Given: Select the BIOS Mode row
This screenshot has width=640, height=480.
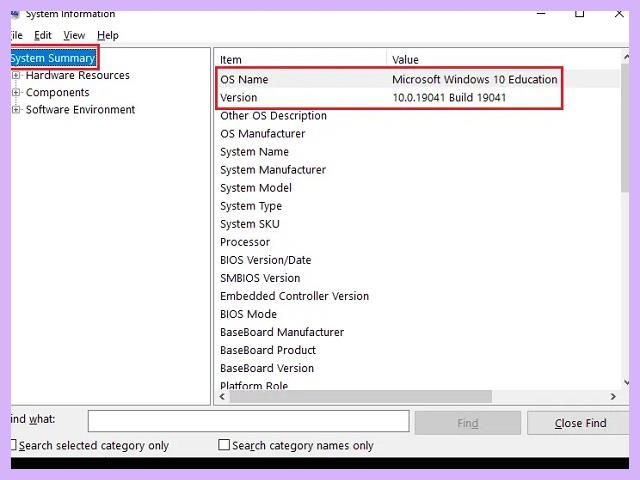Looking at the screenshot, I should coord(418,314).
